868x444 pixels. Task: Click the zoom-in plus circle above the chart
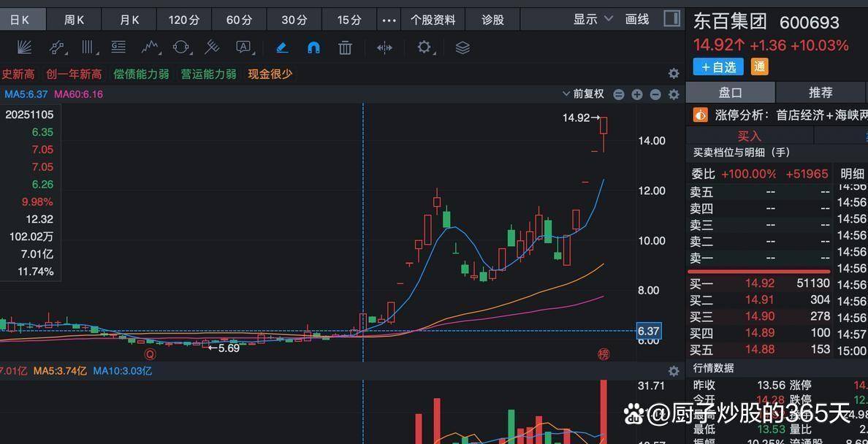click(x=636, y=94)
